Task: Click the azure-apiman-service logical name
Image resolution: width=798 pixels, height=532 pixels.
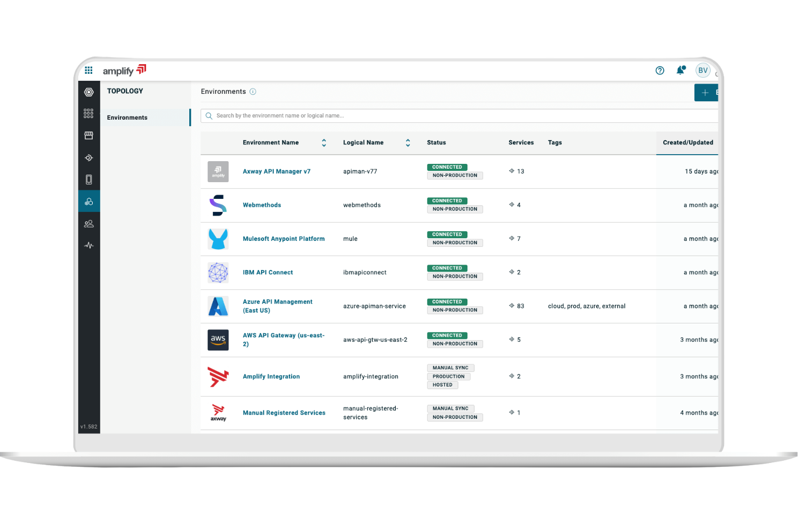Action: click(x=374, y=306)
